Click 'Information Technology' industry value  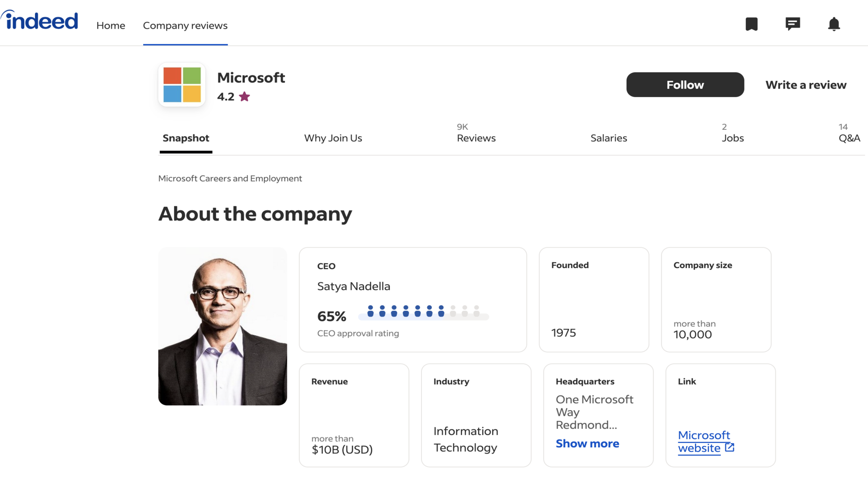[466, 439]
